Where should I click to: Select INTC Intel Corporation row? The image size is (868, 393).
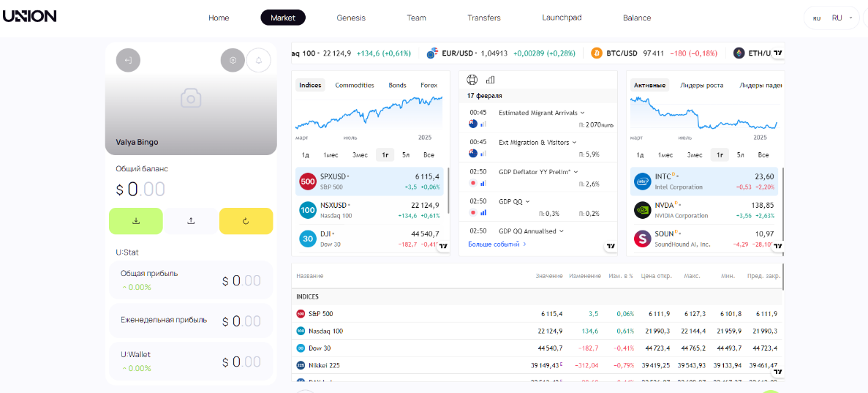tap(704, 181)
